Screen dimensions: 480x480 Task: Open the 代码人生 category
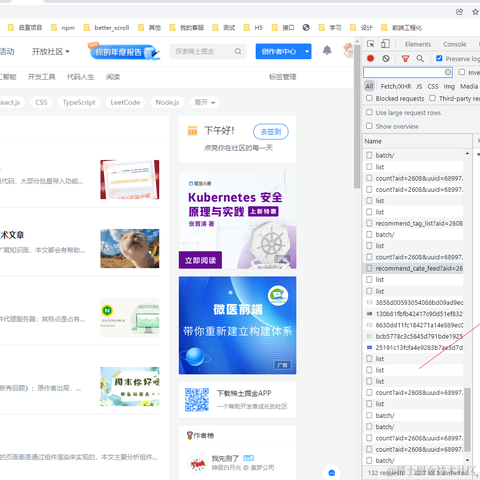click(x=80, y=77)
